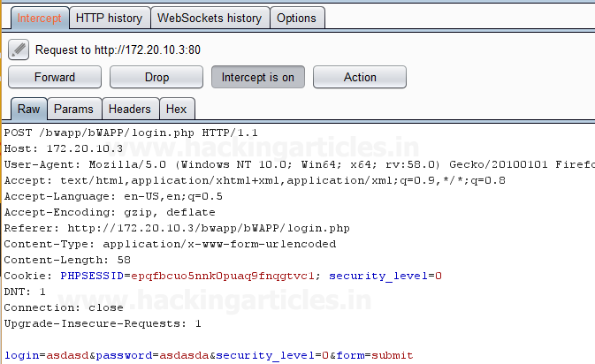Drop the intercepted request
The width and height of the screenshot is (595, 364).
[156, 77]
